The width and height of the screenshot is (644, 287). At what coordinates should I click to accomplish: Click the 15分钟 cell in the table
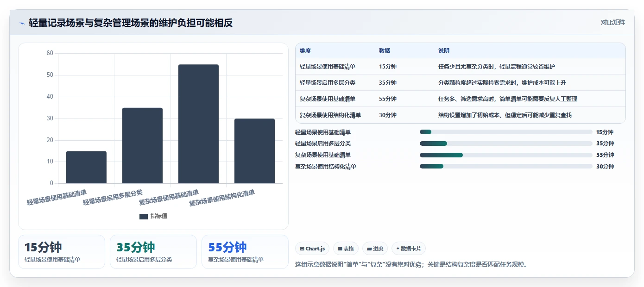(x=388, y=66)
